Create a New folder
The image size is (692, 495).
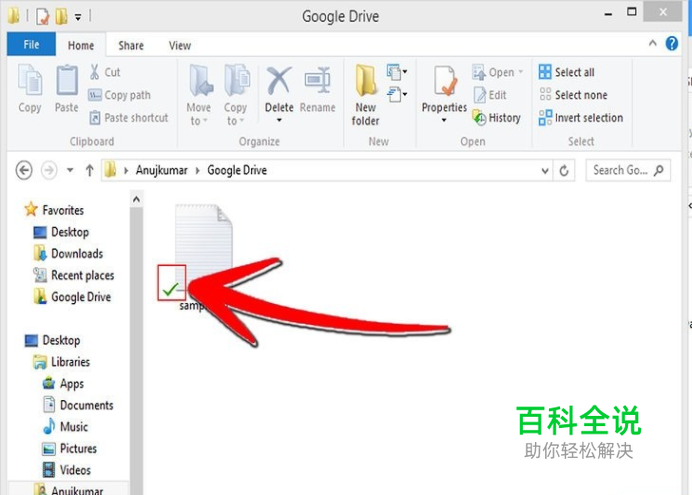tap(365, 95)
